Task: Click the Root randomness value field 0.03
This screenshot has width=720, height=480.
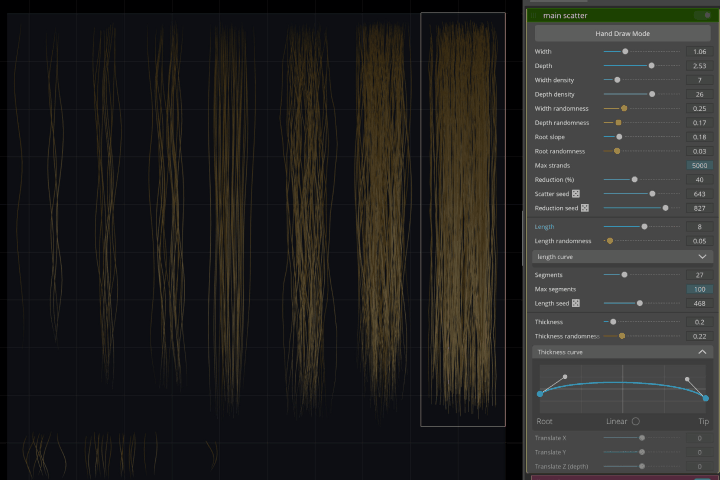Action: 699,151
